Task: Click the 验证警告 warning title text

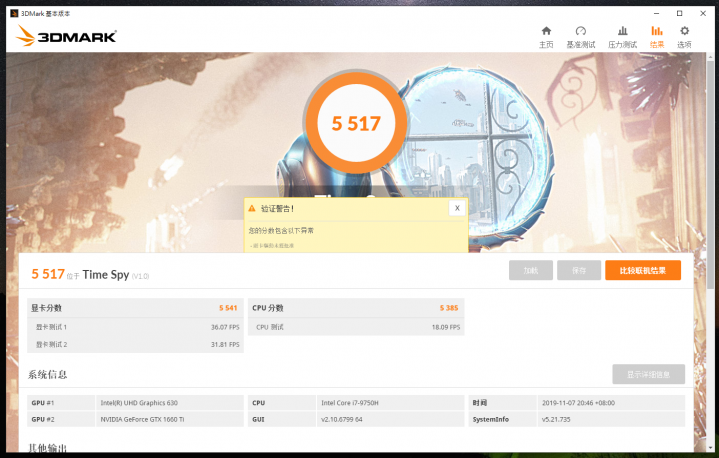Action: (x=277, y=209)
